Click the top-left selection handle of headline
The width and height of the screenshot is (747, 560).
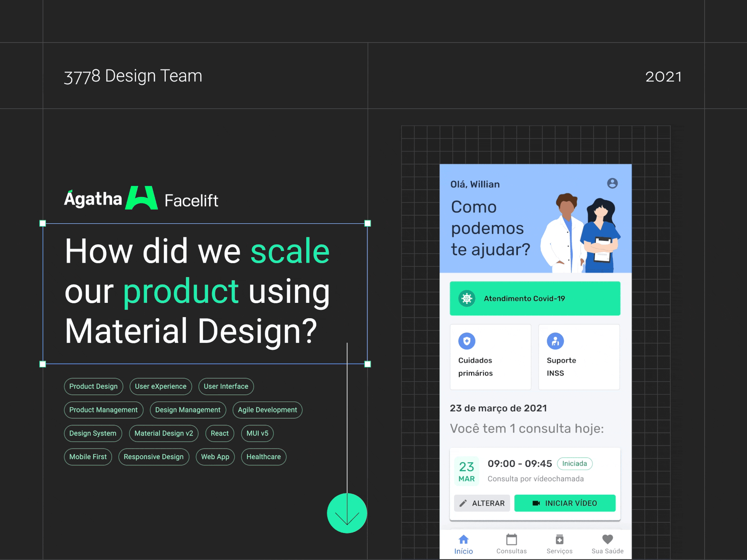(43, 223)
